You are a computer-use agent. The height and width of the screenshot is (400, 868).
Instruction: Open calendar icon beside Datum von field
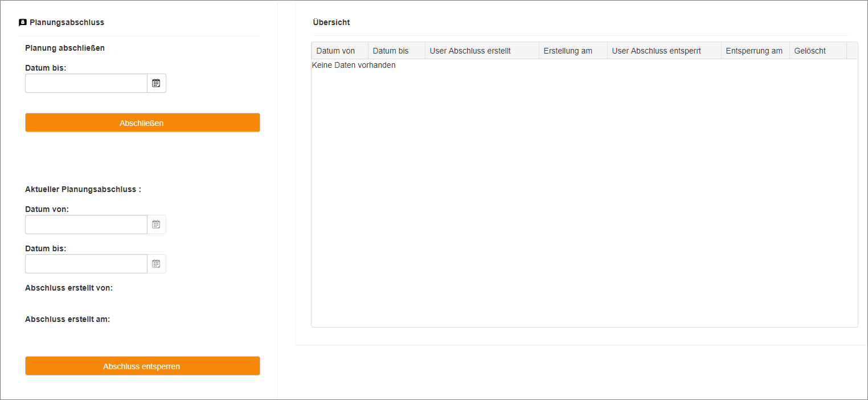pos(156,225)
